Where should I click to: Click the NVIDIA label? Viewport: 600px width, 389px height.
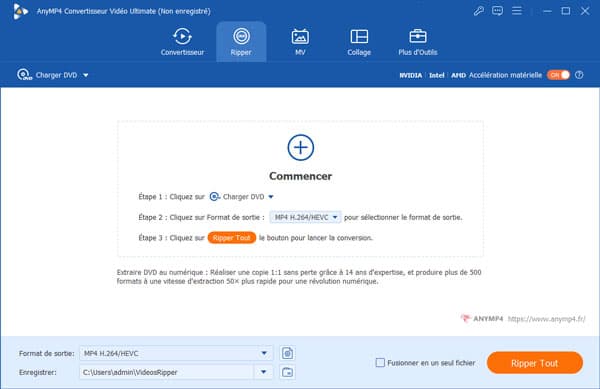pos(411,75)
